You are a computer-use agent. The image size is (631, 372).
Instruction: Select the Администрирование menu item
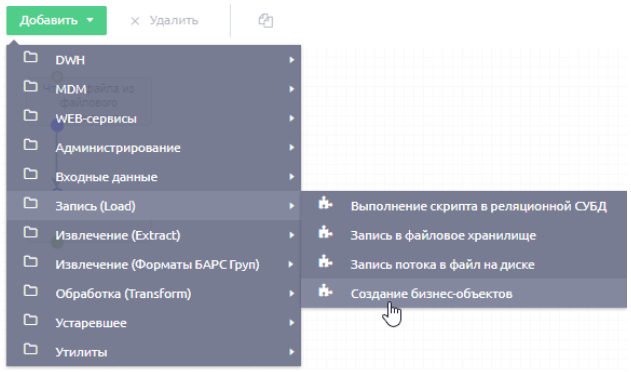coord(154,147)
